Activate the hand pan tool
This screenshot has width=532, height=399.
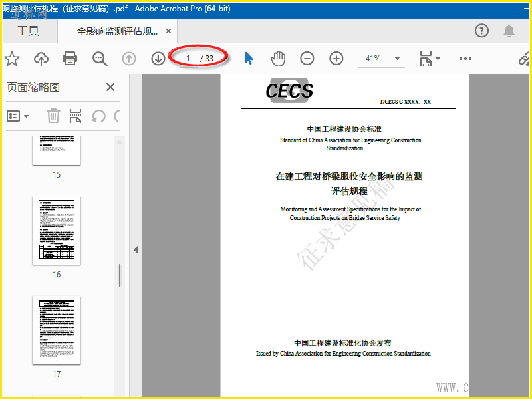pyautogui.click(x=278, y=59)
